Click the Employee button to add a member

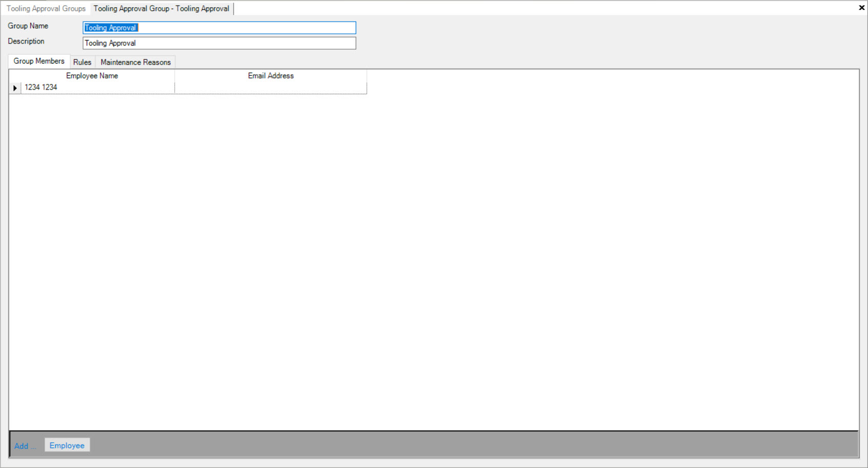click(x=67, y=445)
